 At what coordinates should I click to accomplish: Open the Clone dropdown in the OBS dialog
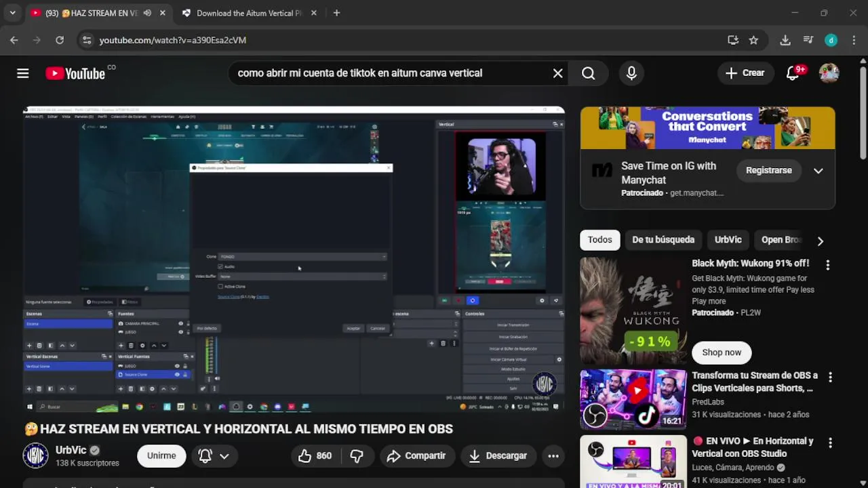(x=302, y=256)
